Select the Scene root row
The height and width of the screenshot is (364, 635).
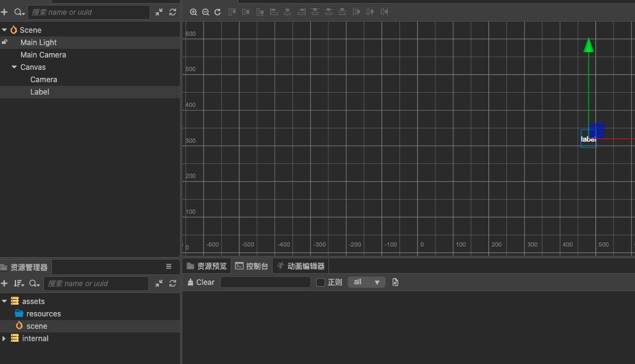(x=90, y=30)
